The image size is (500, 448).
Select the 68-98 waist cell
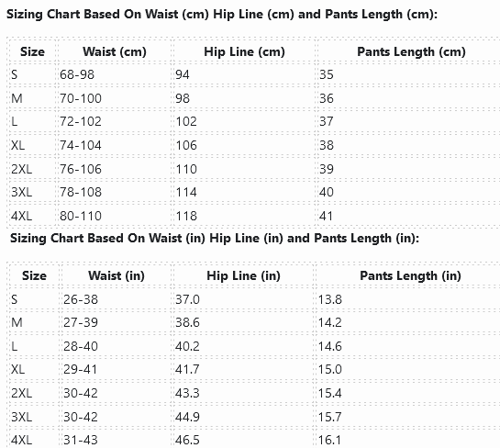click(77, 74)
